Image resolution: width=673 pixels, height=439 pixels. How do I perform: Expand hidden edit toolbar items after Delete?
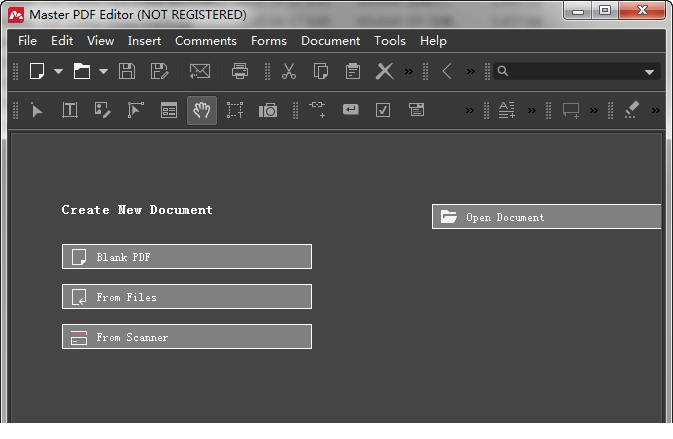(409, 71)
